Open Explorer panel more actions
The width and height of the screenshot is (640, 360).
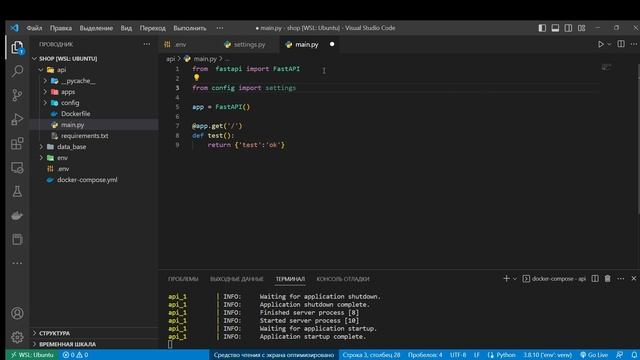click(147, 44)
